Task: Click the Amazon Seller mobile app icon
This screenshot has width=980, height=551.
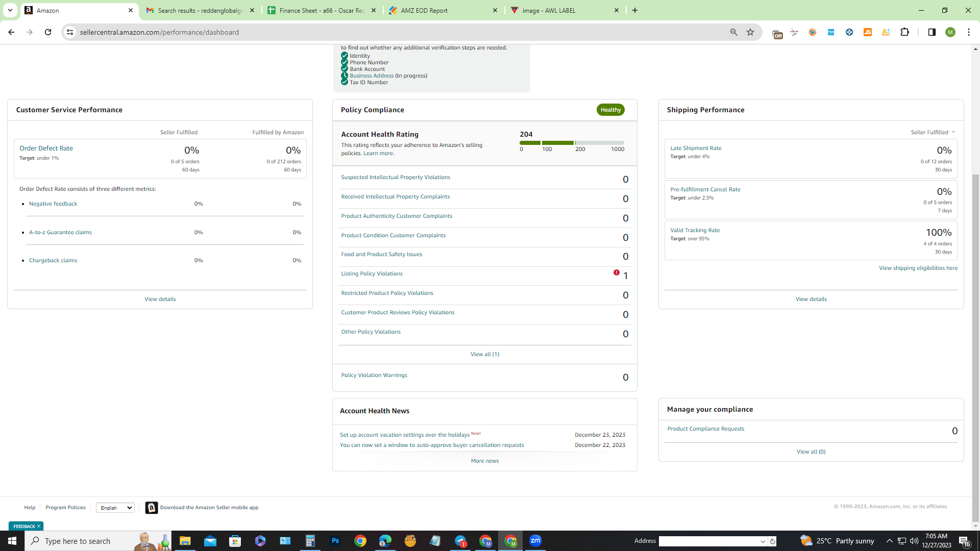Action: tap(152, 508)
